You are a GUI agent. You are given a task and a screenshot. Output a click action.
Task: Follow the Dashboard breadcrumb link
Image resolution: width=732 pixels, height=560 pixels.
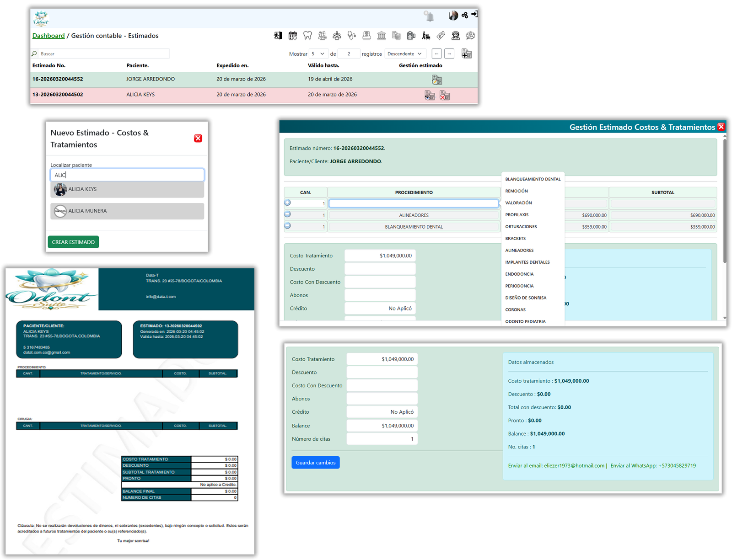(x=48, y=36)
